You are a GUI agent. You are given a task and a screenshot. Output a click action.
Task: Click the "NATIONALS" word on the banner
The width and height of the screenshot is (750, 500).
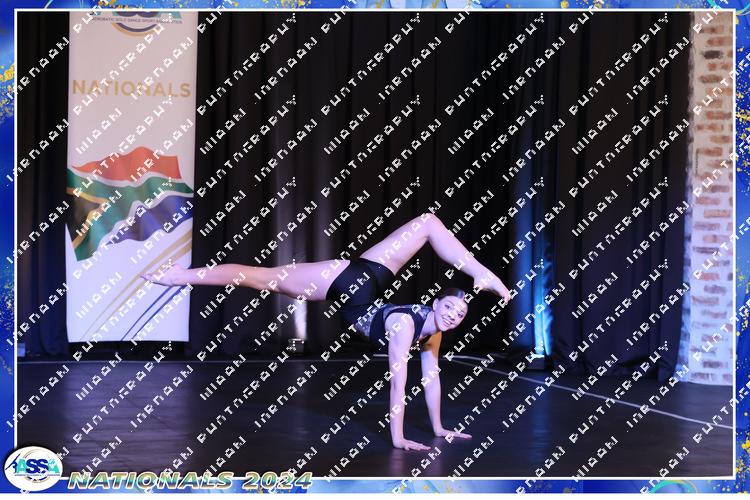click(x=132, y=89)
